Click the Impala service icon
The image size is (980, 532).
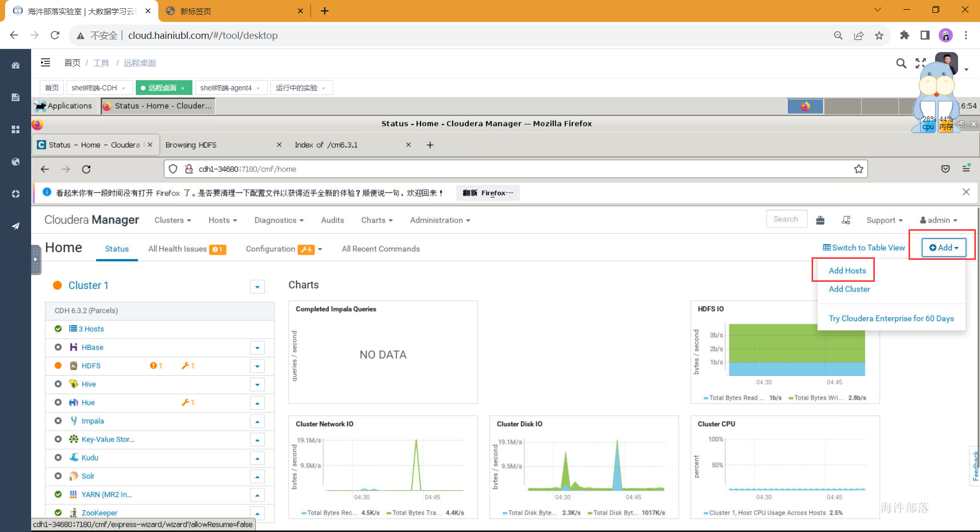point(73,421)
